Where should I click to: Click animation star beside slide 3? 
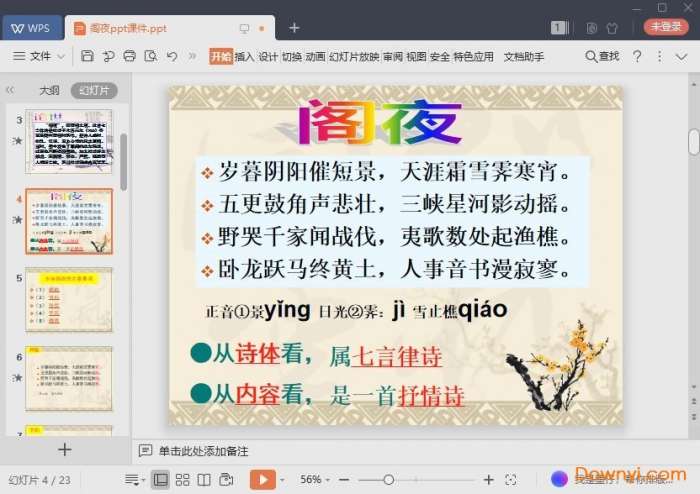click(x=17, y=141)
